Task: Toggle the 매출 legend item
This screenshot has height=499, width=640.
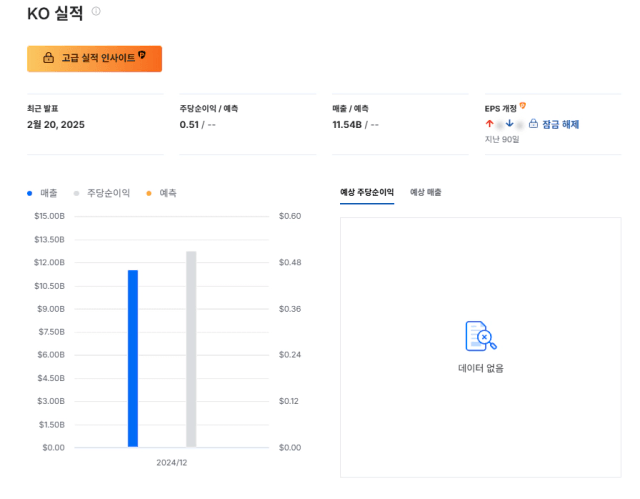Action: click(x=42, y=193)
